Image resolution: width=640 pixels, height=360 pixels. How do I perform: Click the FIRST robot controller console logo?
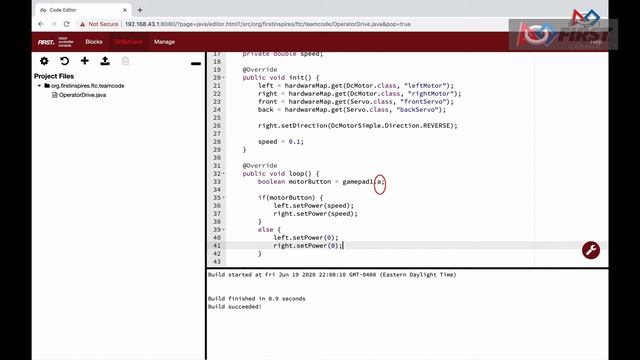[x=56, y=42]
